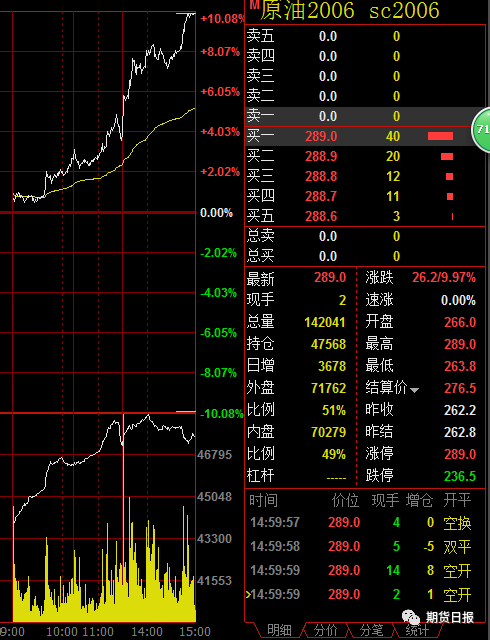Click the 杠杆 label
The height and width of the screenshot is (640, 490).
tap(261, 476)
